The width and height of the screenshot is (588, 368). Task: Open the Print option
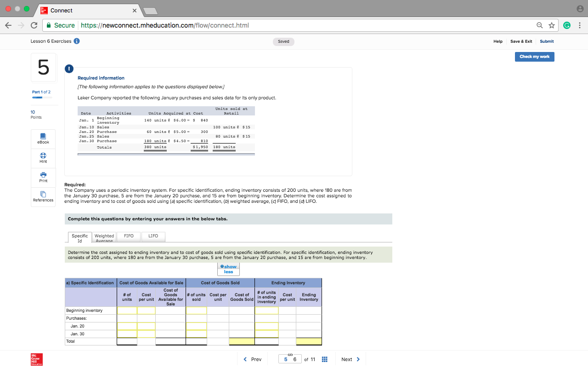click(43, 177)
